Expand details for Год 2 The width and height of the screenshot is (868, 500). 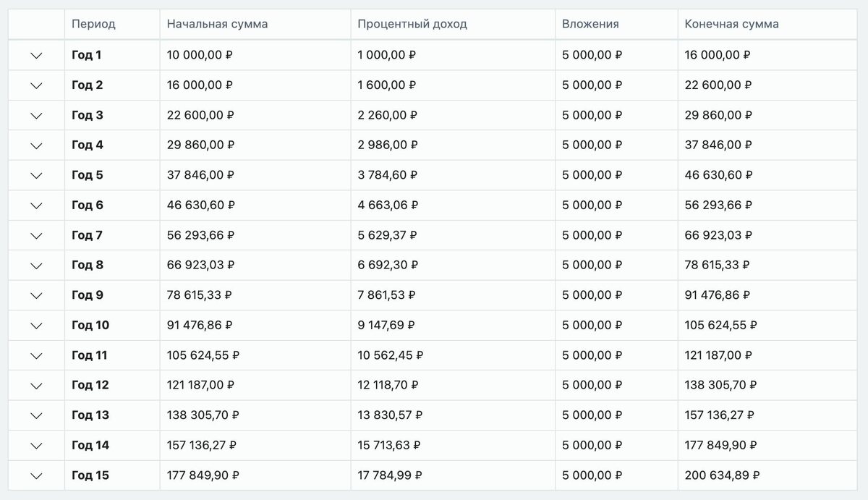(36, 85)
